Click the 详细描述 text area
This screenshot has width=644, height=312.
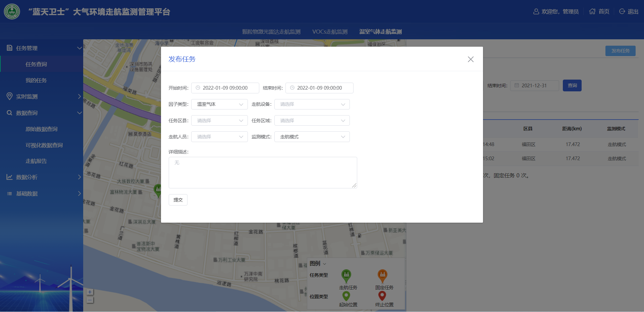[263, 172]
